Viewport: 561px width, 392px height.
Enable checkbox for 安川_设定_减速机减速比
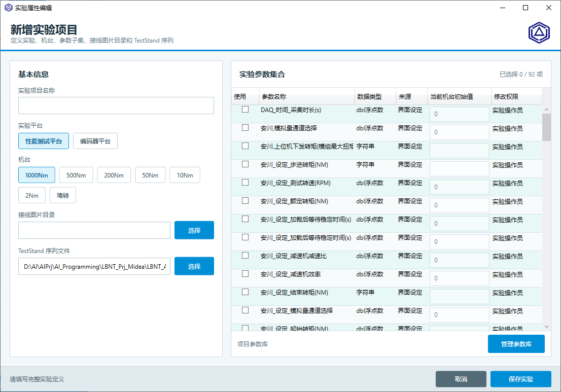pyautogui.click(x=245, y=256)
